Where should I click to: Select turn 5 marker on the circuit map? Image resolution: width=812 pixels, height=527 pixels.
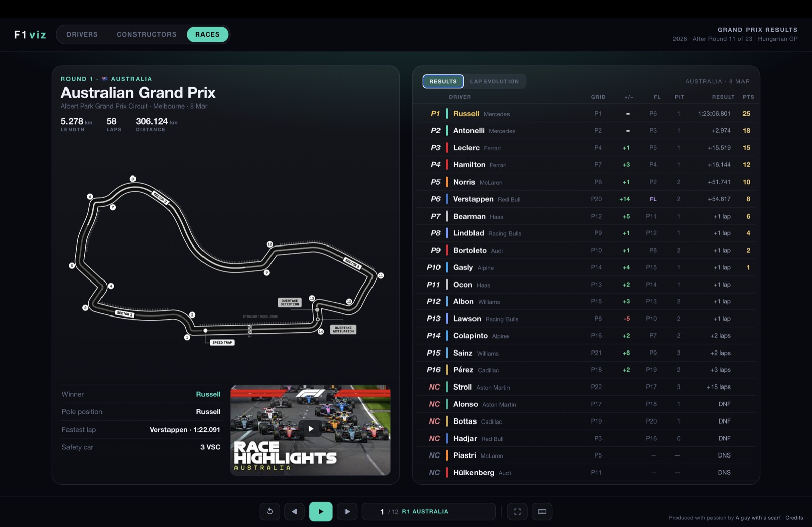[72, 265]
